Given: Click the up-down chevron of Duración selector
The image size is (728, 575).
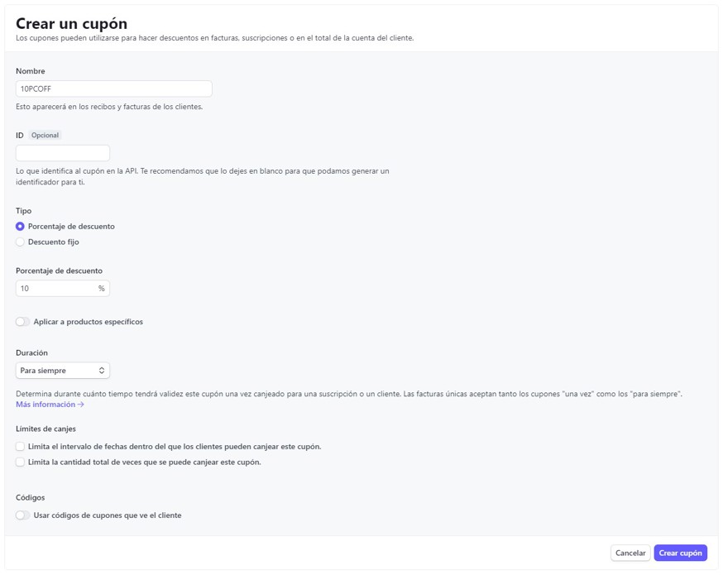Looking at the screenshot, I should click(101, 370).
